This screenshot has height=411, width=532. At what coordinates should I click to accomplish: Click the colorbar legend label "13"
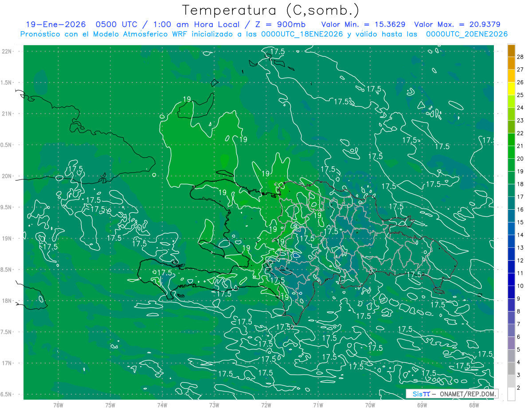(520, 248)
